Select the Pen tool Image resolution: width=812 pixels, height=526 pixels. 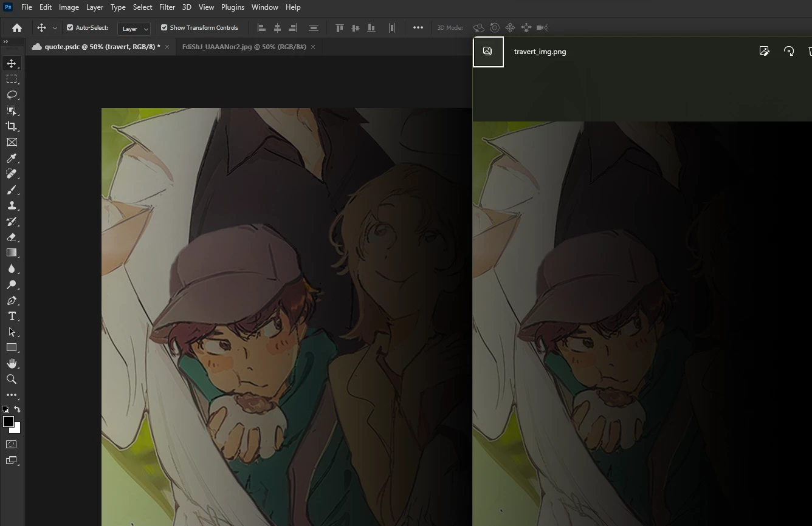(12, 300)
